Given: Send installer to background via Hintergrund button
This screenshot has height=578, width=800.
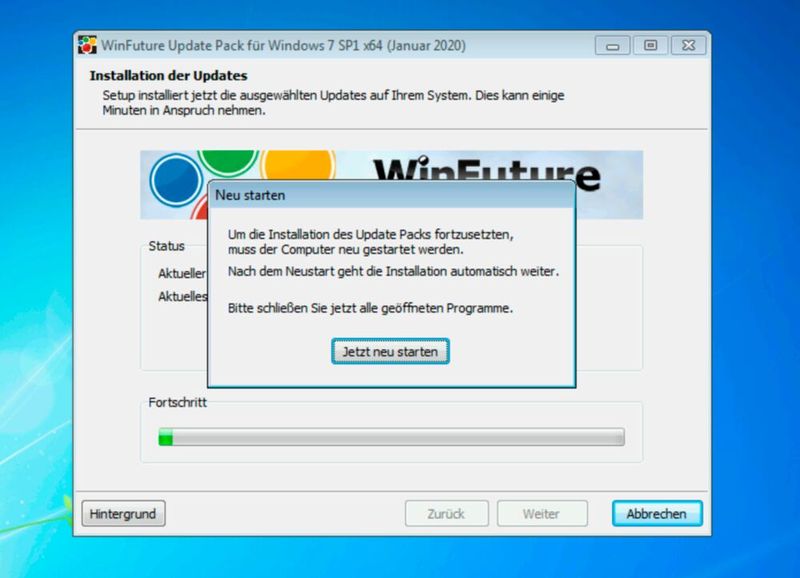Looking at the screenshot, I should coord(122,513).
